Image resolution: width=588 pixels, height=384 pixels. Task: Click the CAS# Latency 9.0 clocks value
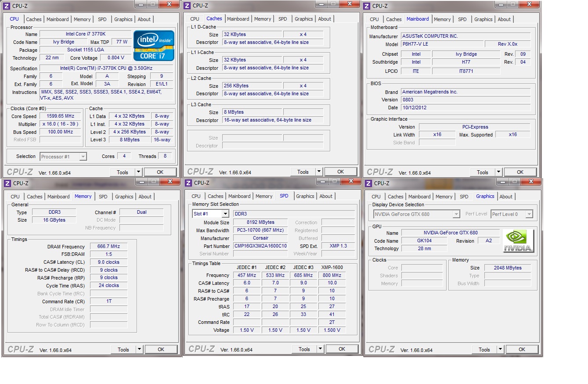108,262
